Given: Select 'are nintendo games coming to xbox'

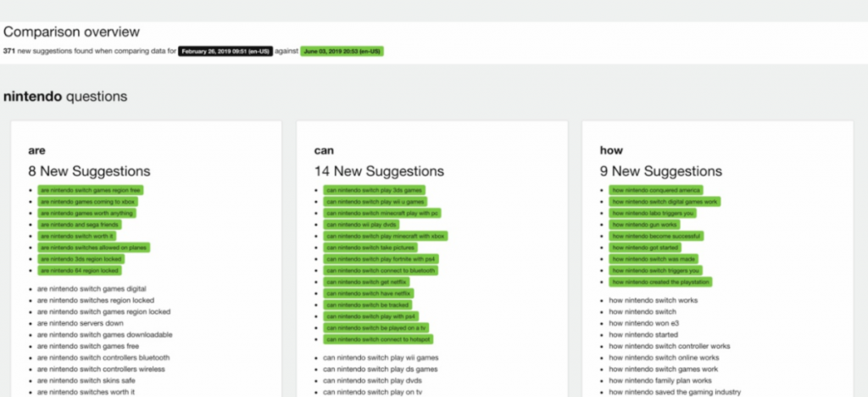Looking at the screenshot, I should (x=87, y=202).
